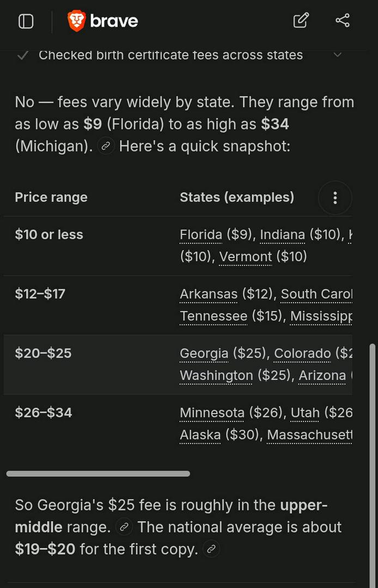This screenshot has height=588, width=378.
Task: Click the Alaska state link
Action: [x=200, y=435]
